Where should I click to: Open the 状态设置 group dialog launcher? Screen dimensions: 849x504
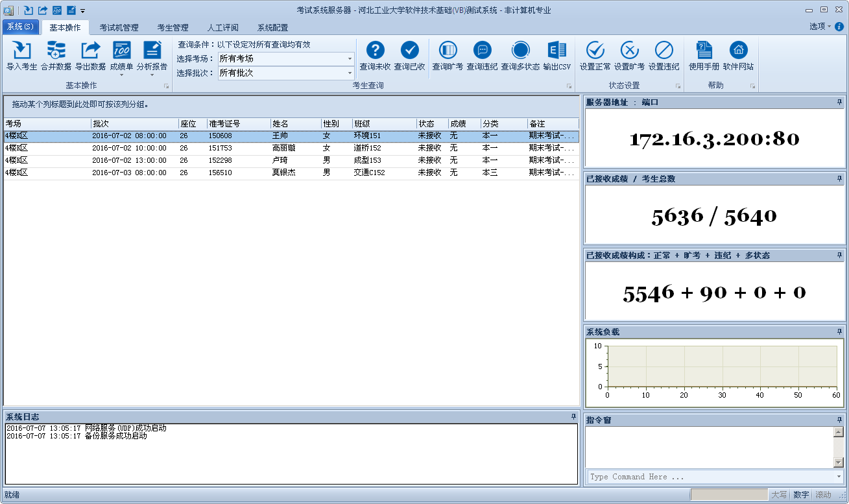(678, 86)
